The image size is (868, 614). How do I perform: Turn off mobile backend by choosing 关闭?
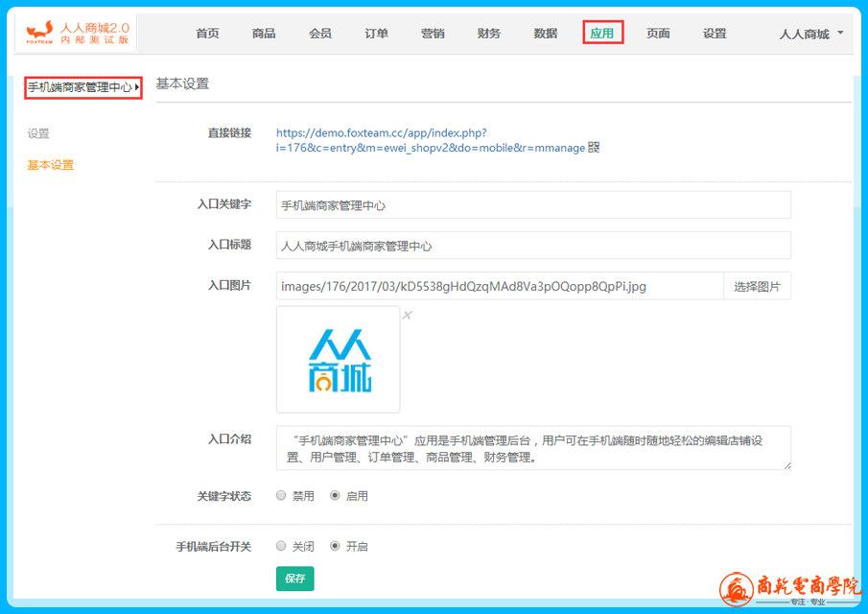(x=281, y=546)
